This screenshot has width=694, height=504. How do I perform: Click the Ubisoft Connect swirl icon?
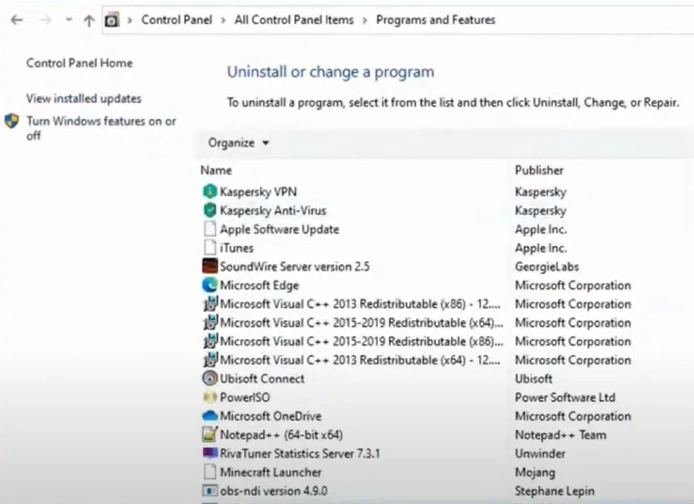[210, 378]
